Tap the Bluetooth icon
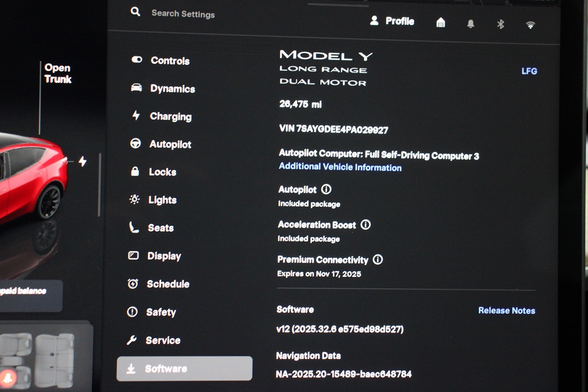The width and height of the screenshot is (588, 392). (x=500, y=24)
